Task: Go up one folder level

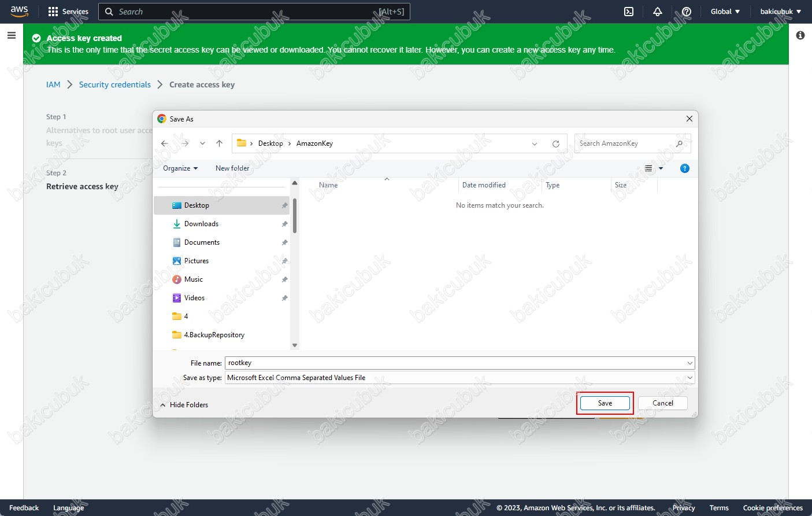Action: (x=219, y=143)
